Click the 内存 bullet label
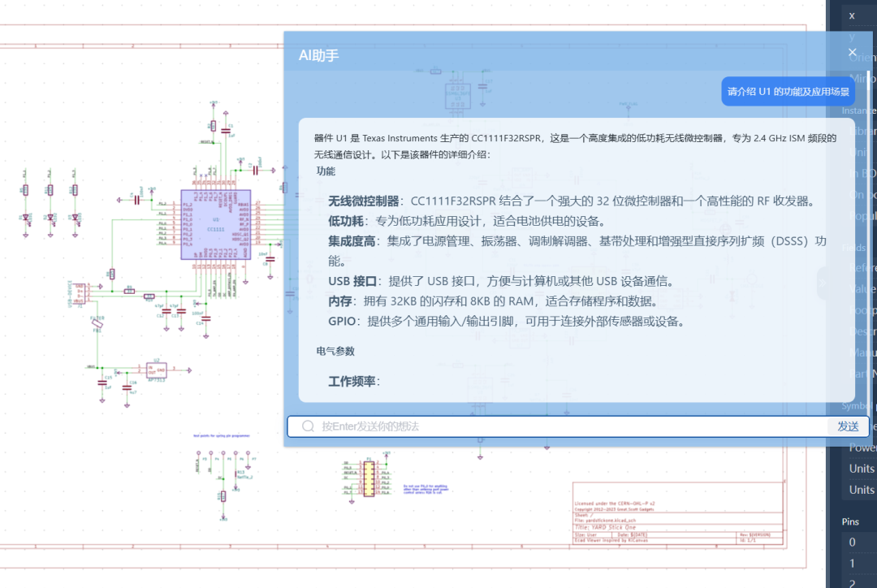 click(x=340, y=301)
